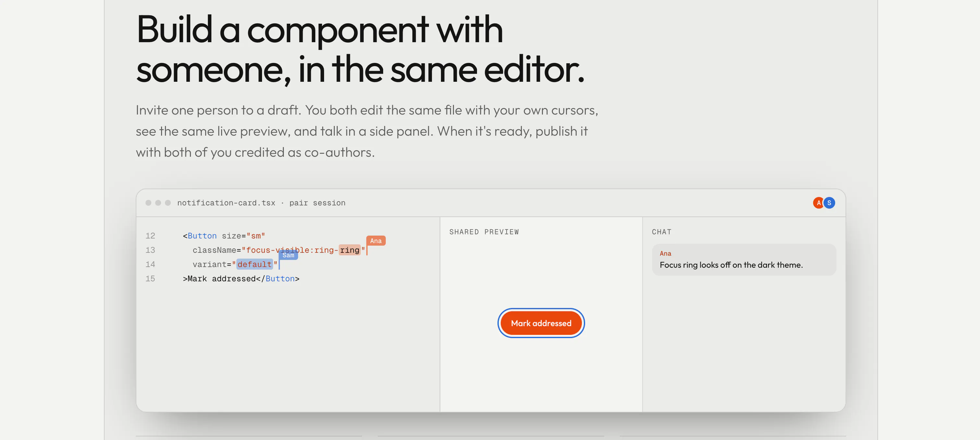Viewport: 980px width, 440px height.
Task: Click the "Mark addressed" orange button
Action: [541, 323]
